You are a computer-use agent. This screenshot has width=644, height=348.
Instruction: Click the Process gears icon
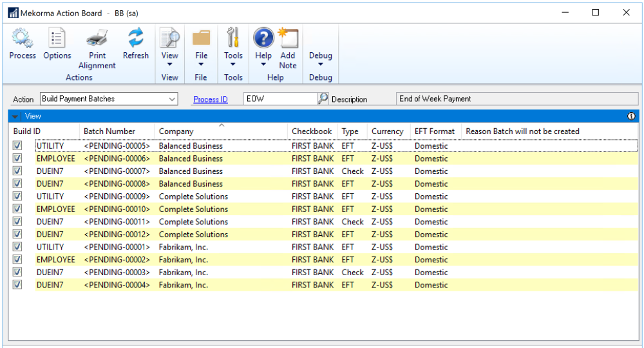coord(23,40)
